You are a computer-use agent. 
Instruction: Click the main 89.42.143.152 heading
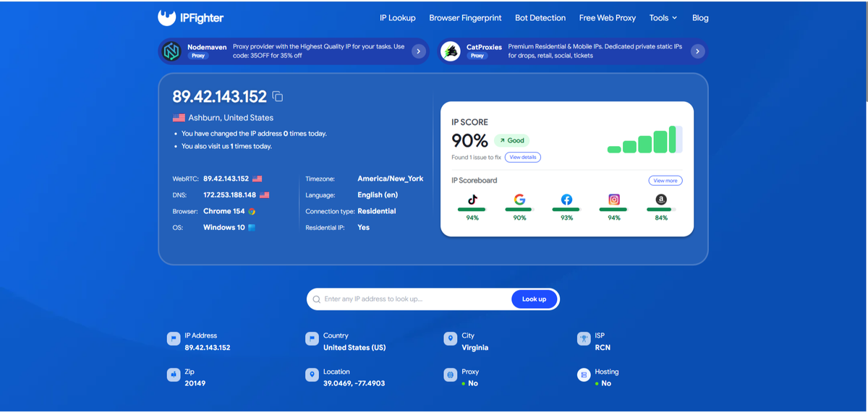coord(220,97)
